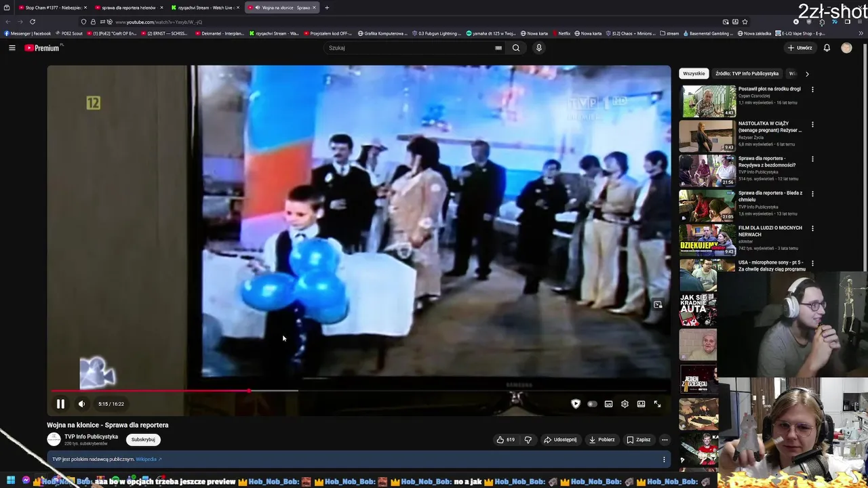
Task: Open the 'stream' bookmarks folder
Action: click(669, 33)
